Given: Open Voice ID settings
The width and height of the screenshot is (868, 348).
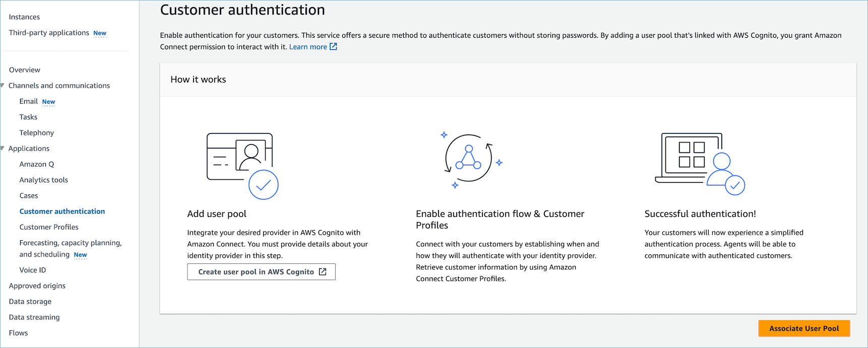Looking at the screenshot, I should coord(33,270).
